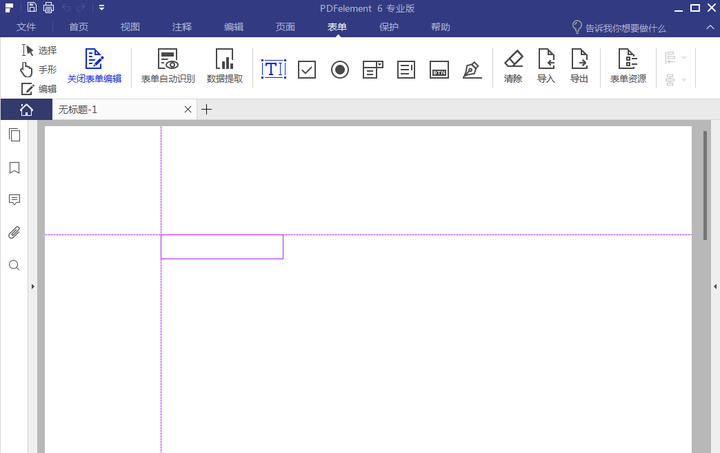The height and width of the screenshot is (453, 720).
Task: Click the PDFelement app logo icon
Action: [9, 7]
